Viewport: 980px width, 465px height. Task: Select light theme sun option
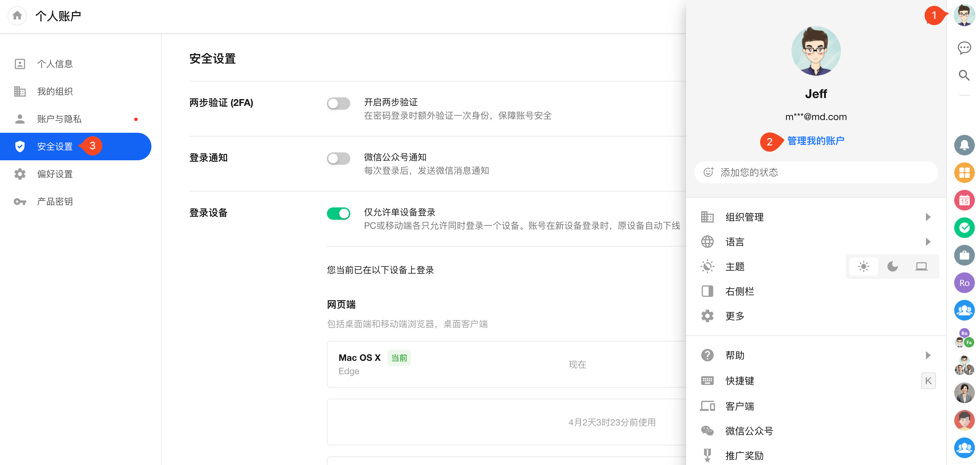[863, 267]
